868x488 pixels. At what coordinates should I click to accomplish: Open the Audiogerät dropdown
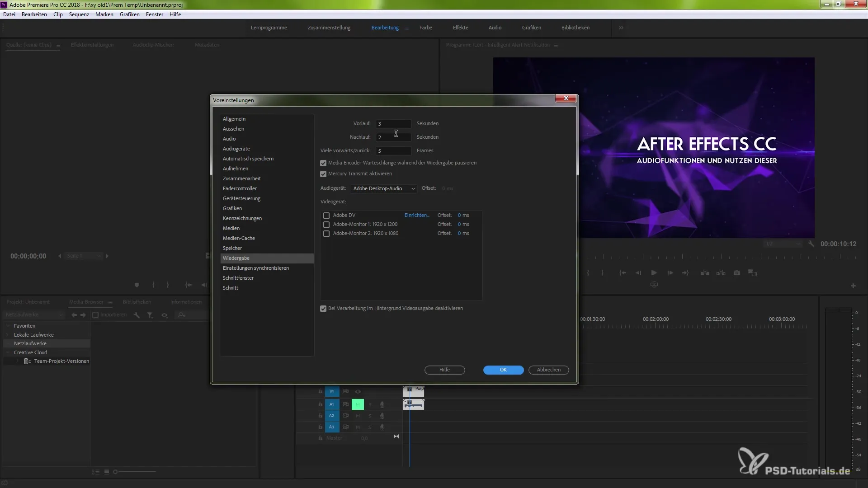click(383, 188)
